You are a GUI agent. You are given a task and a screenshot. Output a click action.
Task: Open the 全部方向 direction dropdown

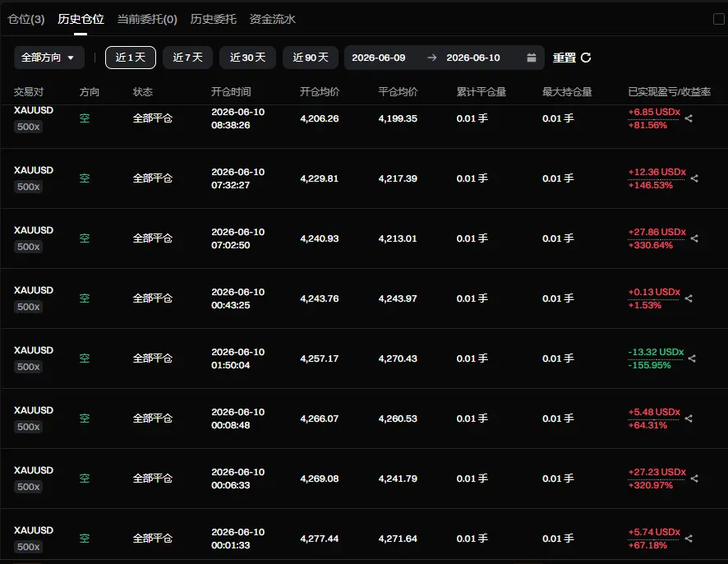[x=48, y=58]
